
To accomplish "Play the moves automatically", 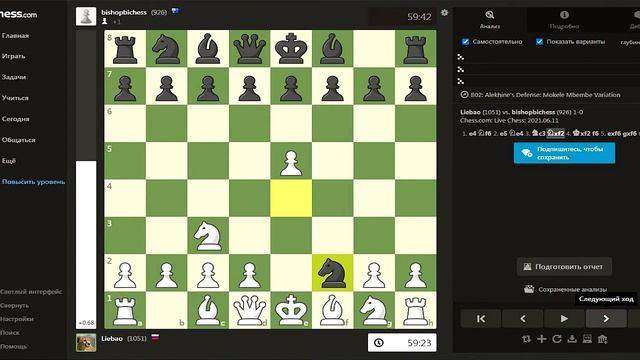I will coord(564,318).
